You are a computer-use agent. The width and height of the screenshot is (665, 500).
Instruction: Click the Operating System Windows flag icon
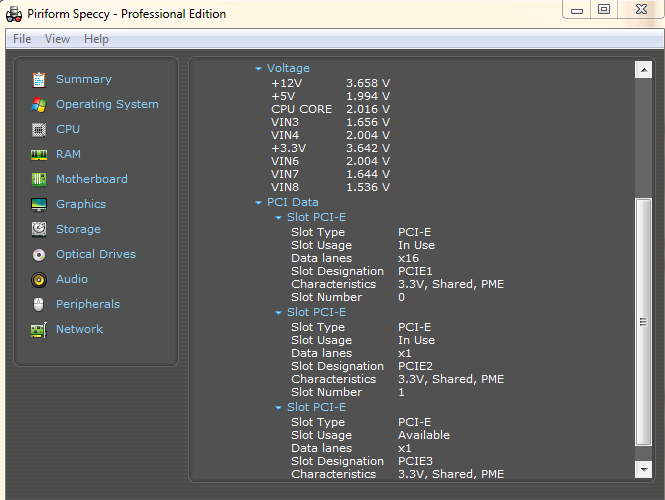pyautogui.click(x=39, y=104)
